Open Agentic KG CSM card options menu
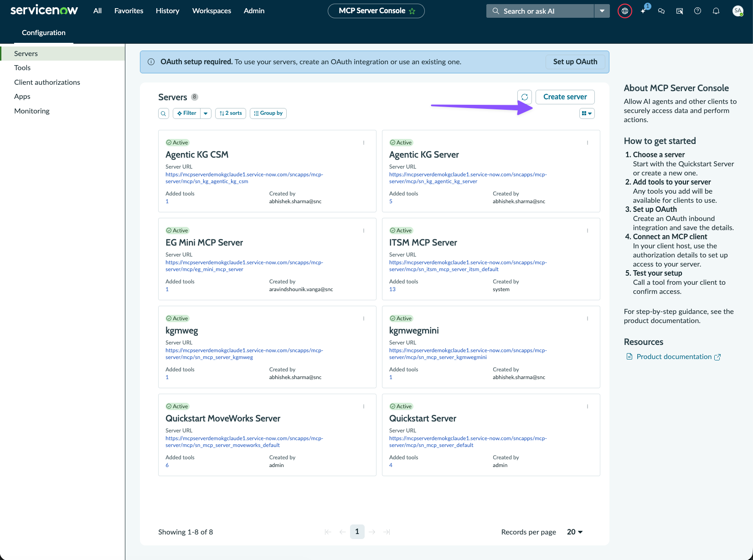Viewport: 753px width, 560px height. pos(364,143)
